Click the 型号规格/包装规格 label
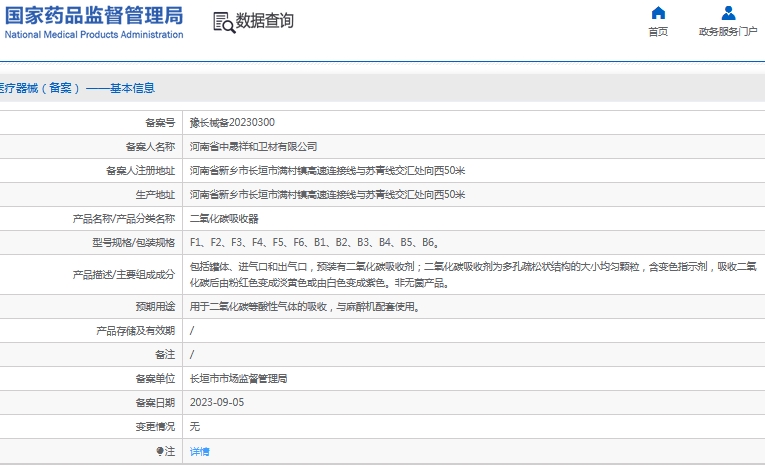The width and height of the screenshot is (765, 467). point(134,243)
